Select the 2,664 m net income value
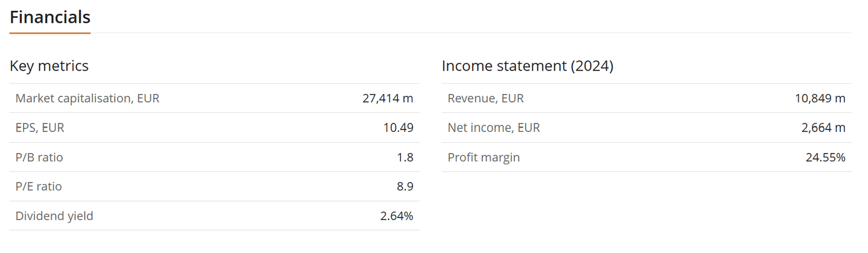 coord(823,128)
